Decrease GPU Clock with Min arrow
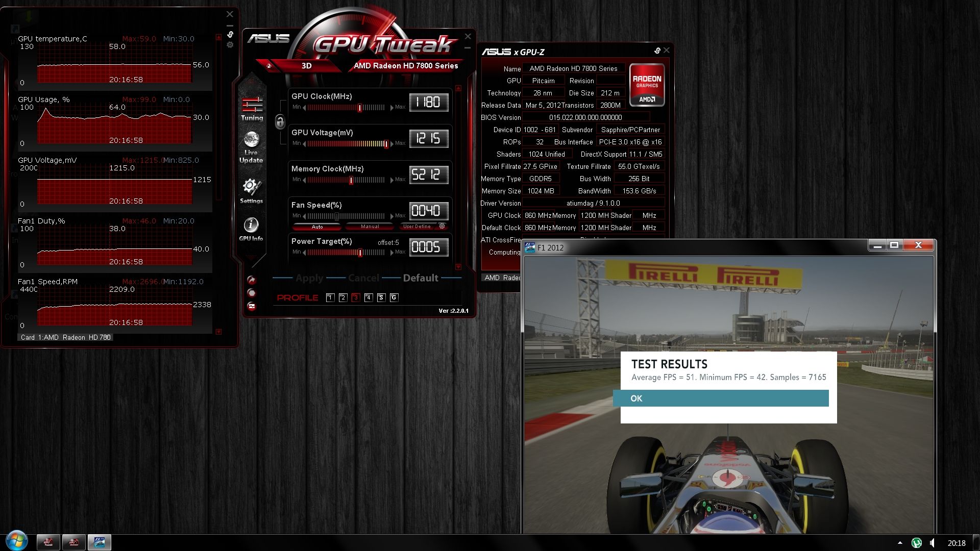Screen dimensions: 980x551 click(x=304, y=108)
